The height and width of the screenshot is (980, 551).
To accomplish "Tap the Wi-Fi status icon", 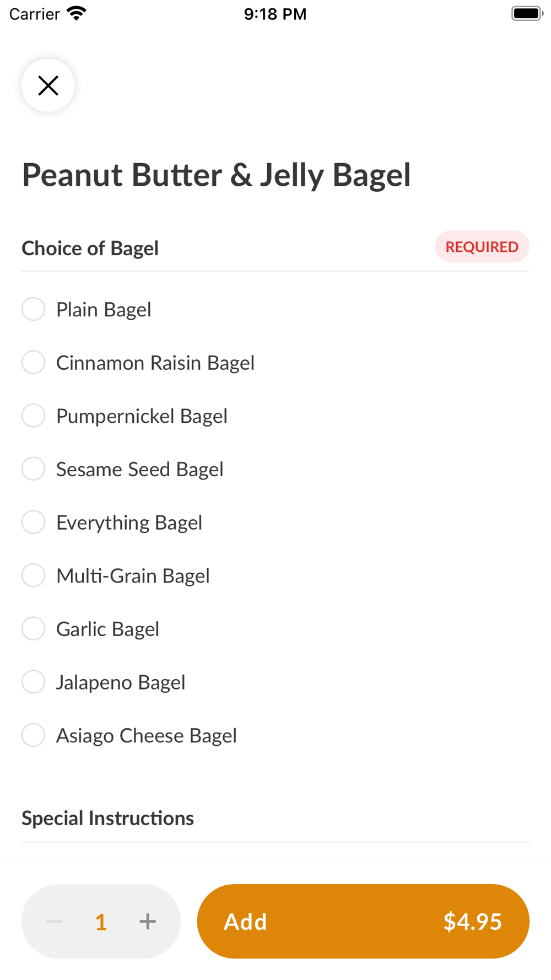I will (77, 13).
